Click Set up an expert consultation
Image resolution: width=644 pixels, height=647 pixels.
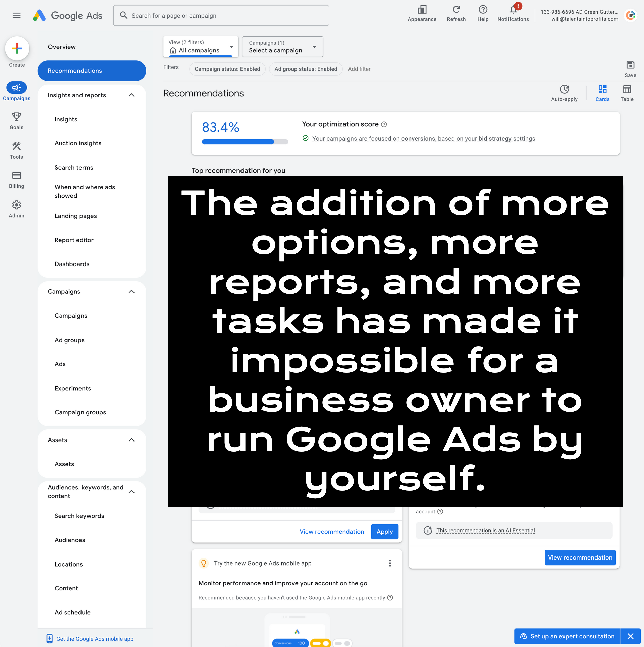click(x=568, y=636)
